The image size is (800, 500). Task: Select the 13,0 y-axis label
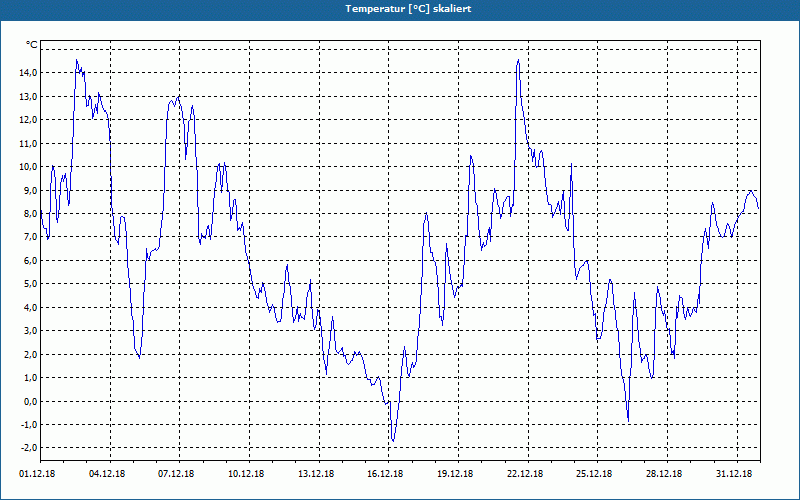pyautogui.click(x=28, y=96)
